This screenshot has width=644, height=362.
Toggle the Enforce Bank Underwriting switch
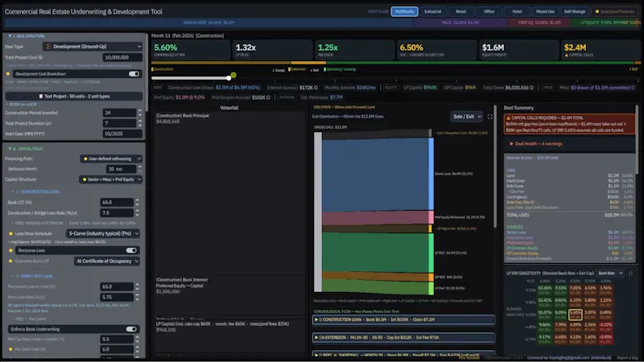coord(131,329)
